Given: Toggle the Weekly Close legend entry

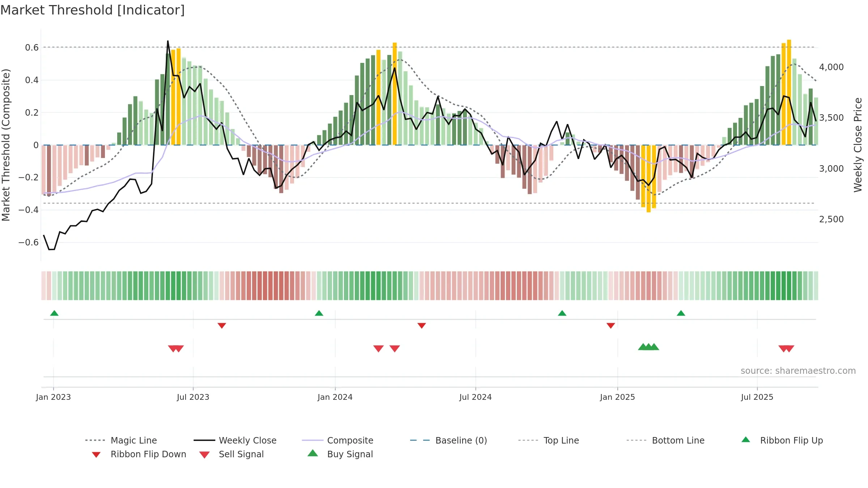Looking at the screenshot, I should pos(235,440).
